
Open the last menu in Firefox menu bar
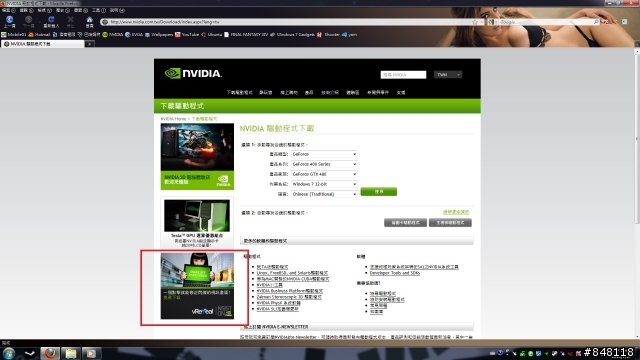pos(117,10)
